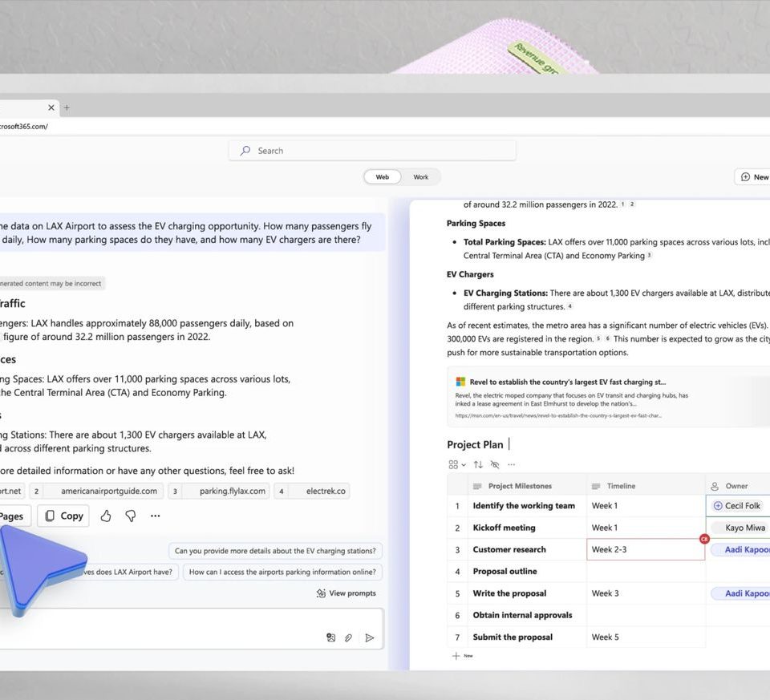Click the thumbs down feedback icon
The width and height of the screenshot is (770, 700).
[x=130, y=516]
